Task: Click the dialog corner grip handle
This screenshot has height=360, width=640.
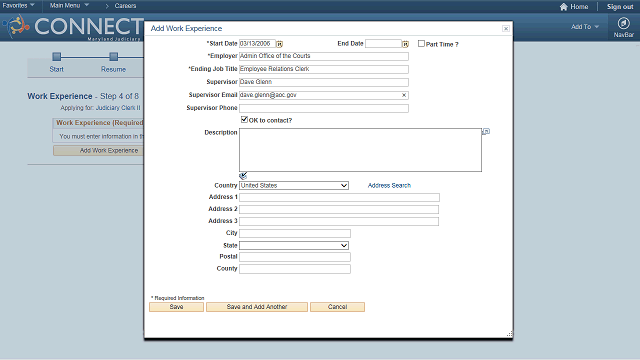Action: (x=509, y=334)
